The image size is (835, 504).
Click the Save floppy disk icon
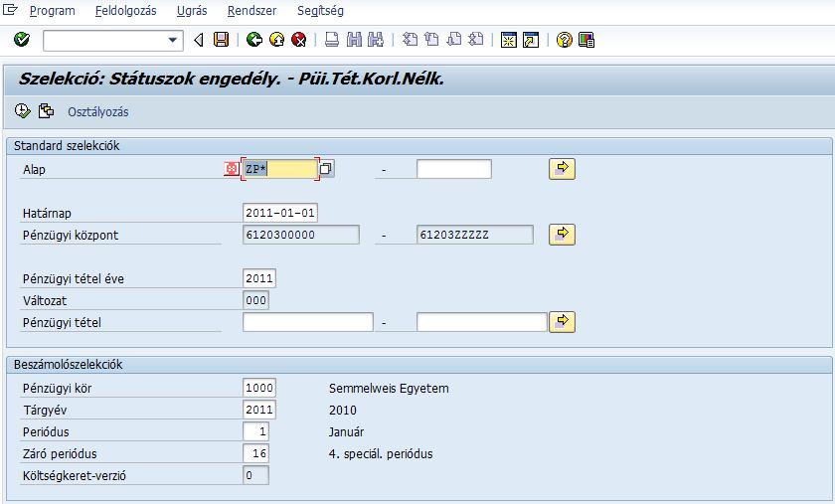221,40
